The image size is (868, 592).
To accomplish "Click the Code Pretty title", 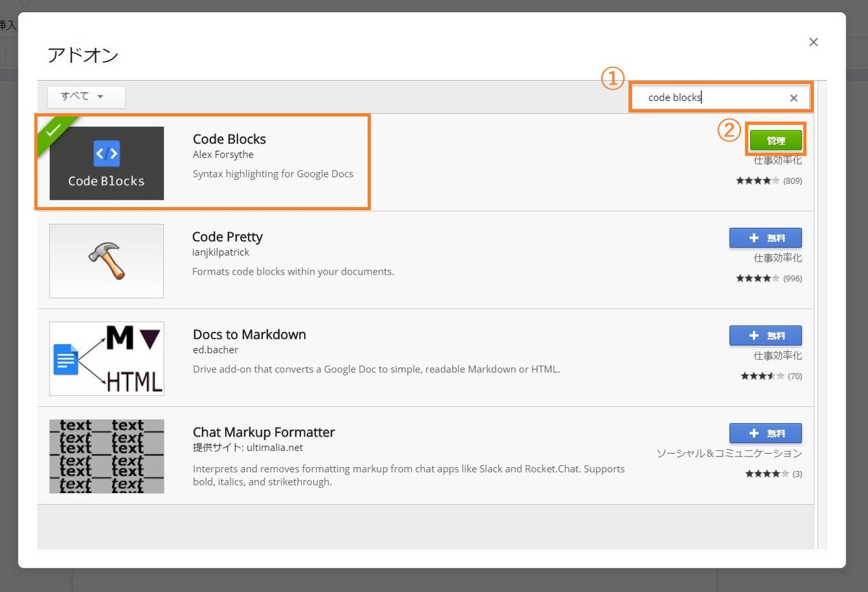I will 227,237.
